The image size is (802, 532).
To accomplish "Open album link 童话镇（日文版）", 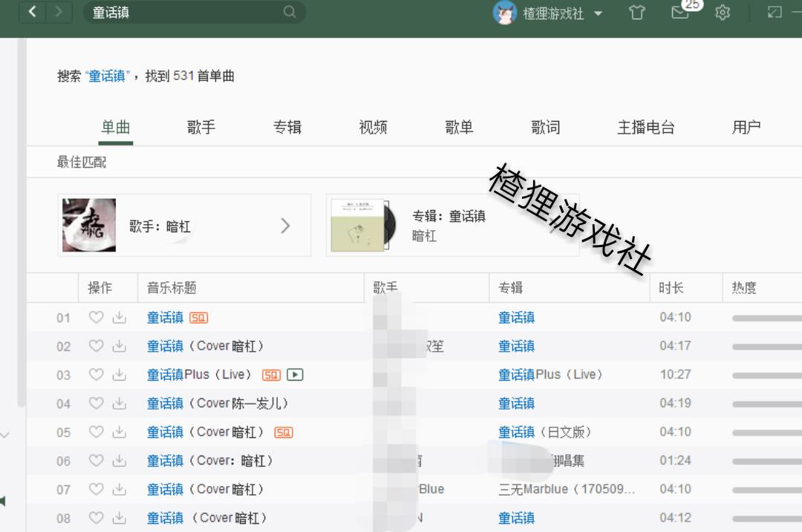I will click(x=544, y=432).
